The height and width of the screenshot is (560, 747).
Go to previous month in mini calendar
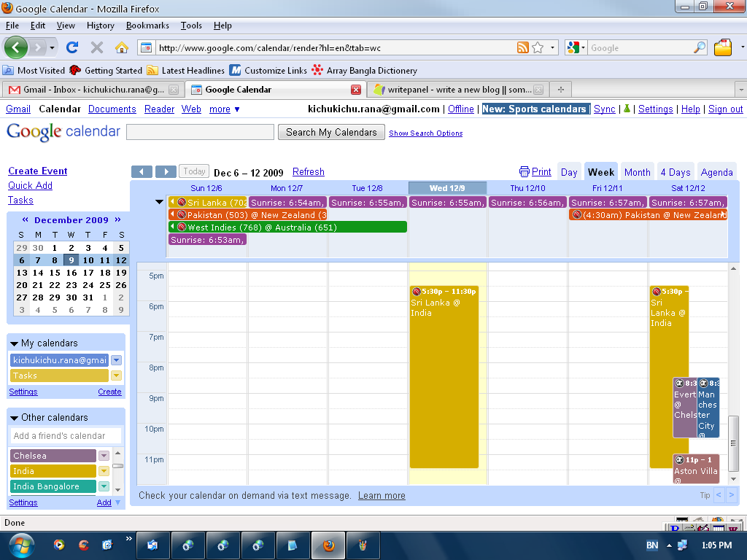(x=26, y=219)
